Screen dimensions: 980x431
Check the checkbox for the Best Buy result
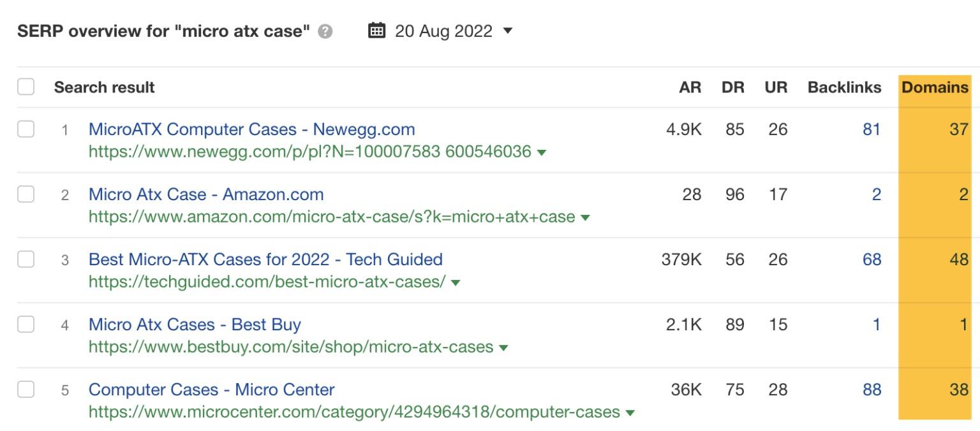tap(26, 325)
